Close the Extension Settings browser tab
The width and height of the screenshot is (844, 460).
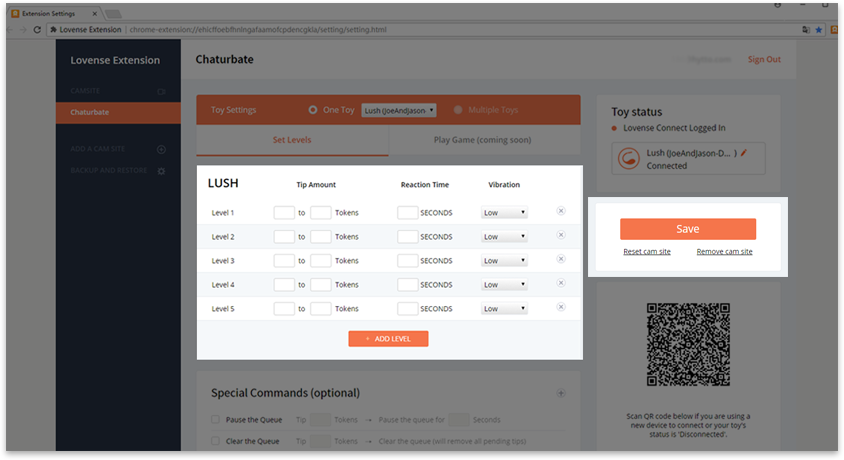(95, 13)
